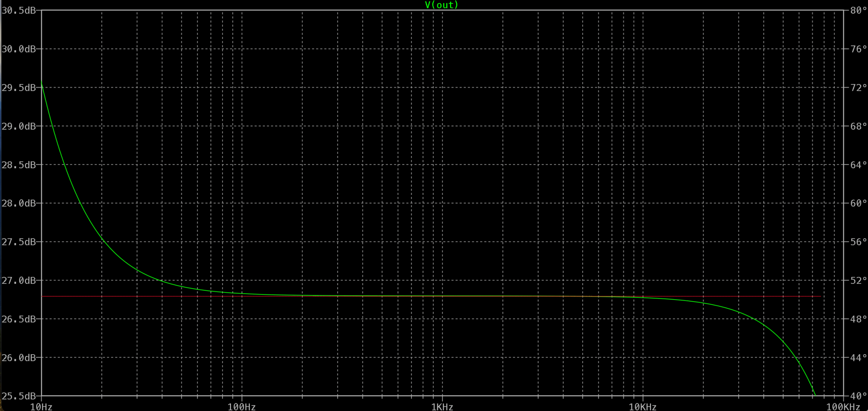Click the 26.0dB magnitude axis label
This screenshot has width=868, height=411.
(19, 358)
